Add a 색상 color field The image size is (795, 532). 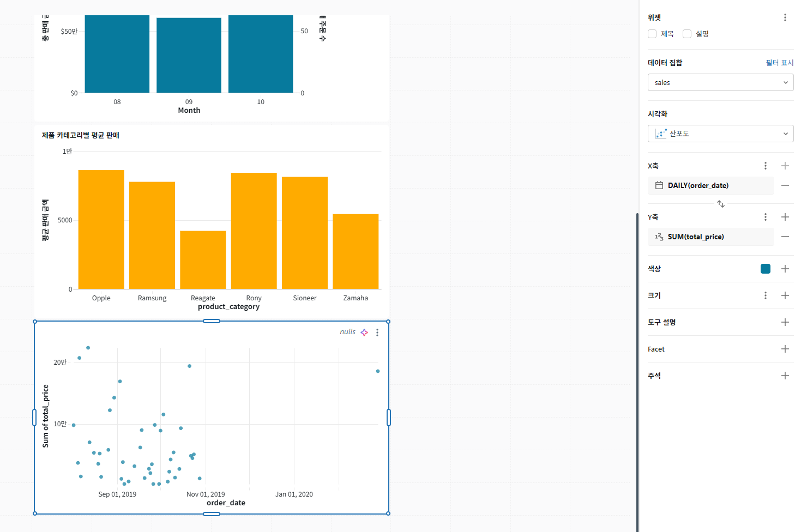click(x=785, y=269)
